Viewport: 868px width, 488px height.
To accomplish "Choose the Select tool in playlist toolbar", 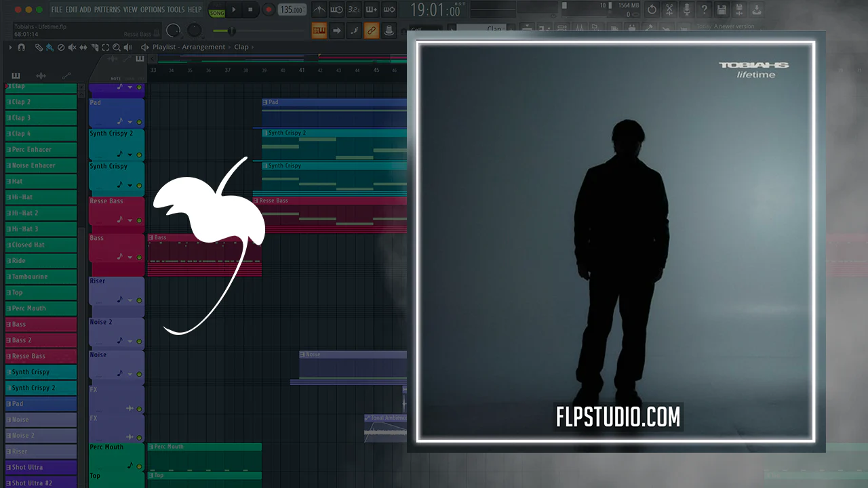I will point(106,47).
